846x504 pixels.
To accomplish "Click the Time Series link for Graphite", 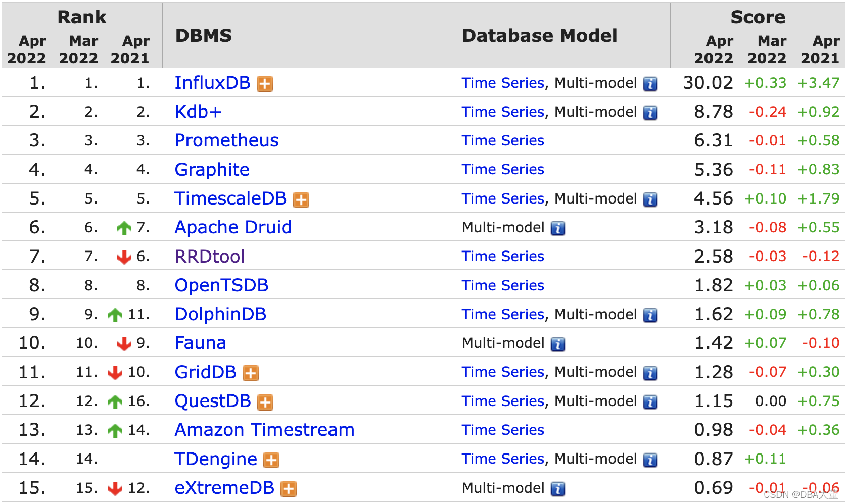I will tap(502, 170).
